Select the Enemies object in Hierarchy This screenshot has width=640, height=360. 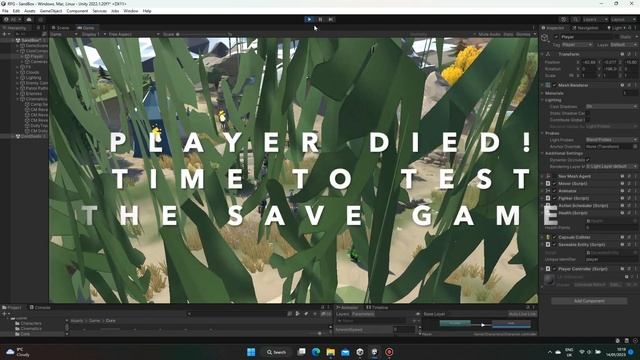click(x=33, y=93)
